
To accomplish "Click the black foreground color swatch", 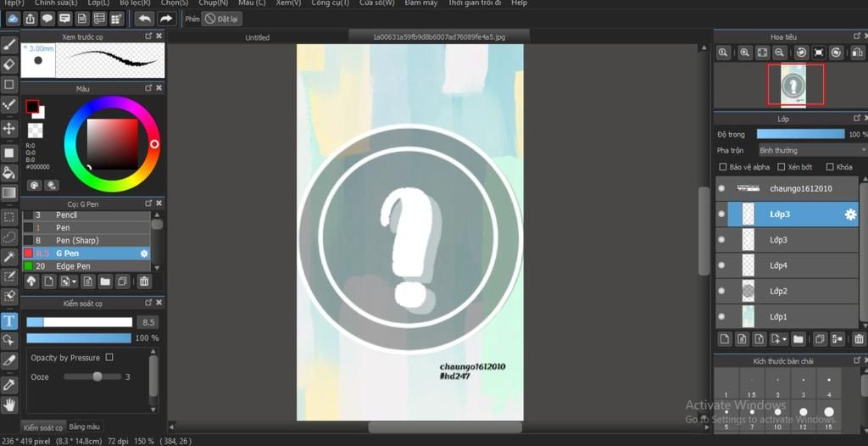I will coord(31,106).
